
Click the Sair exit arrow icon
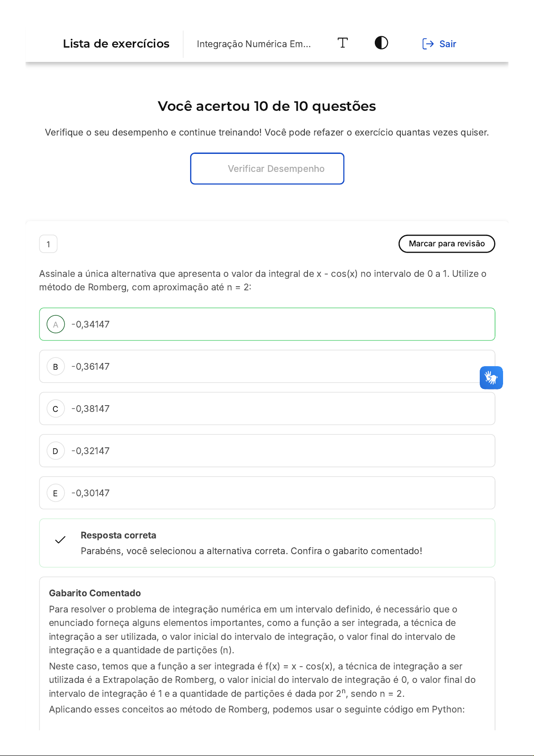[x=428, y=44]
